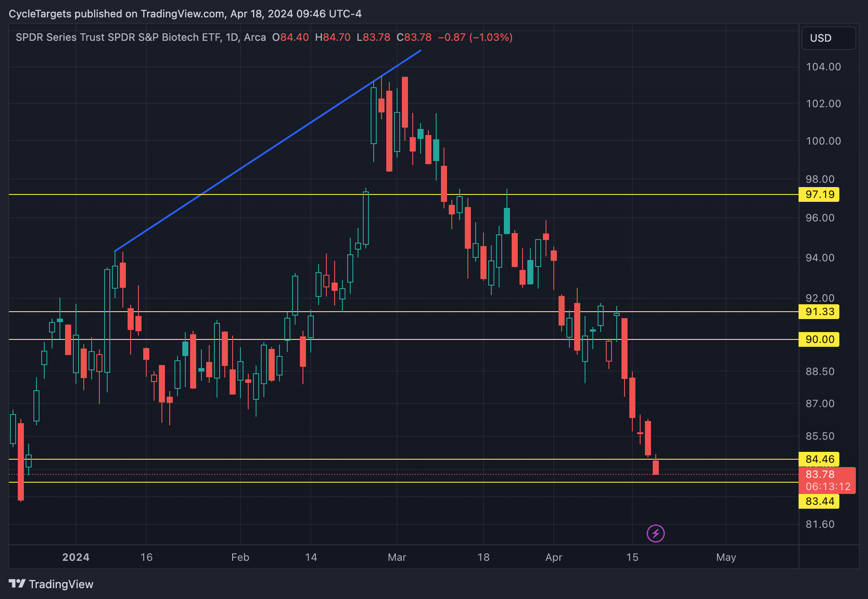Click the 91.33 yellow price label
The image size is (868, 599).
pos(819,312)
